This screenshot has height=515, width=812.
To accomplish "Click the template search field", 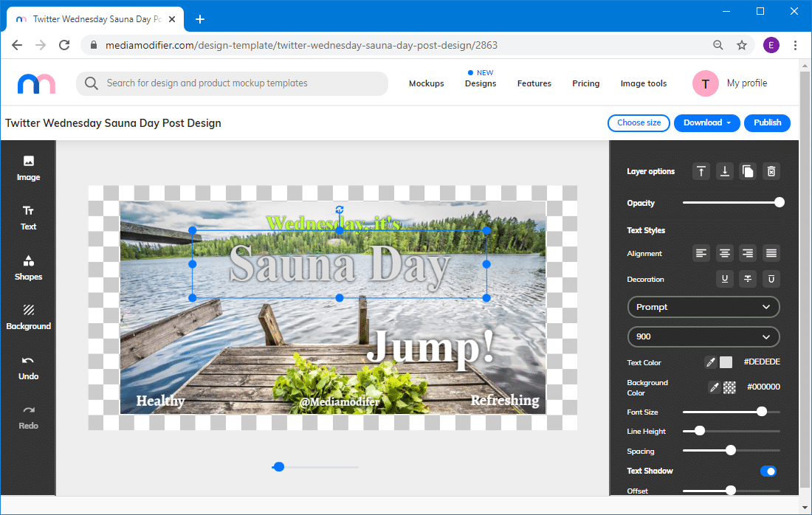I will 232,83.
